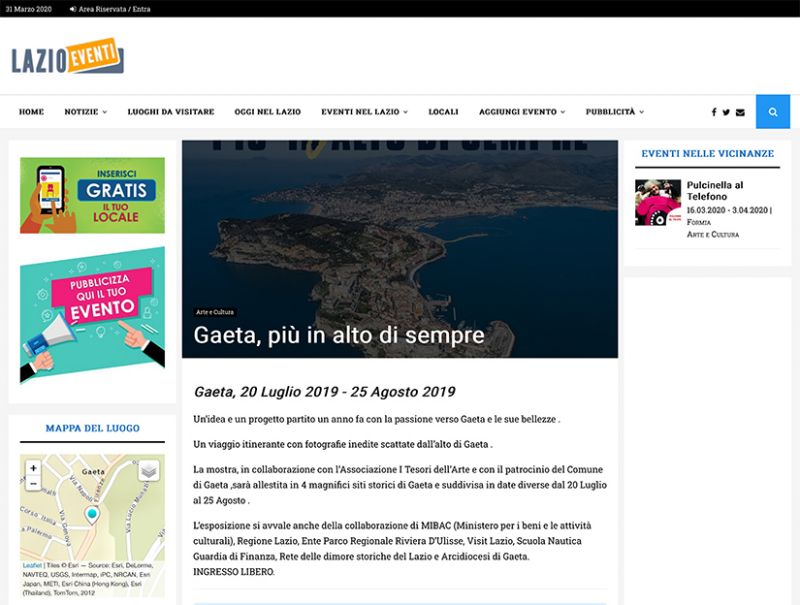The image size is (800, 605).
Task: Open the Twitter social icon
Action: [x=726, y=112]
